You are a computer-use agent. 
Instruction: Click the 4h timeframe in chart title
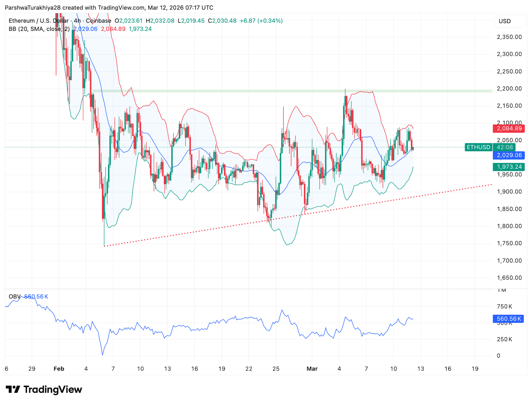[x=77, y=21]
